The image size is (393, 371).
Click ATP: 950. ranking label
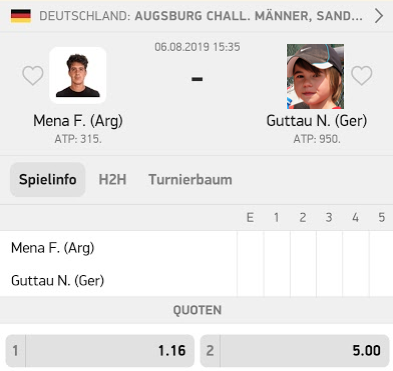point(317,139)
